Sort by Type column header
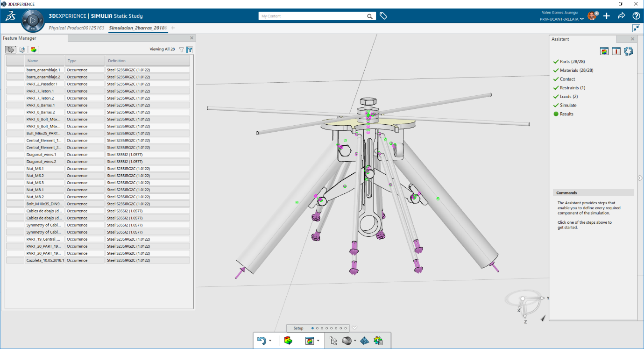The image size is (644, 349). (x=85, y=61)
